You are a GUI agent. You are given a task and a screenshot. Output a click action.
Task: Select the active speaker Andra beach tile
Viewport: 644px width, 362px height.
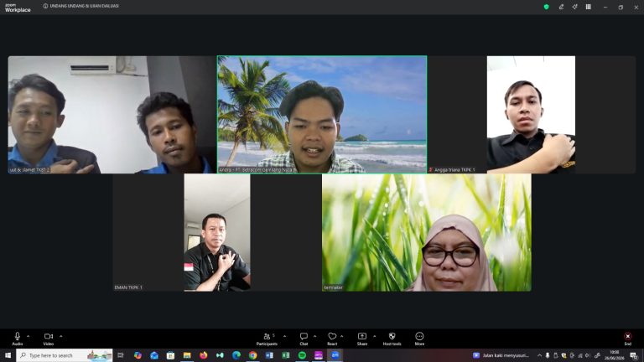(x=322, y=115)
